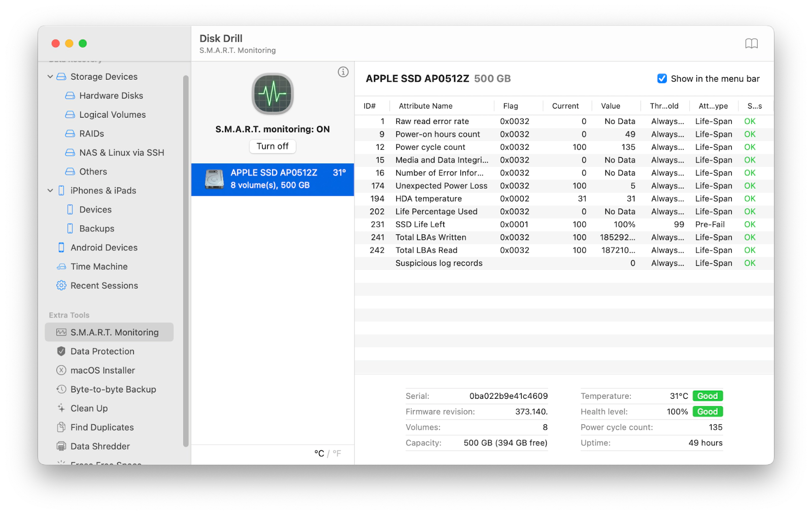Collapse the Storage Devices group
This screenshot has width=812, height=515.
50,77
